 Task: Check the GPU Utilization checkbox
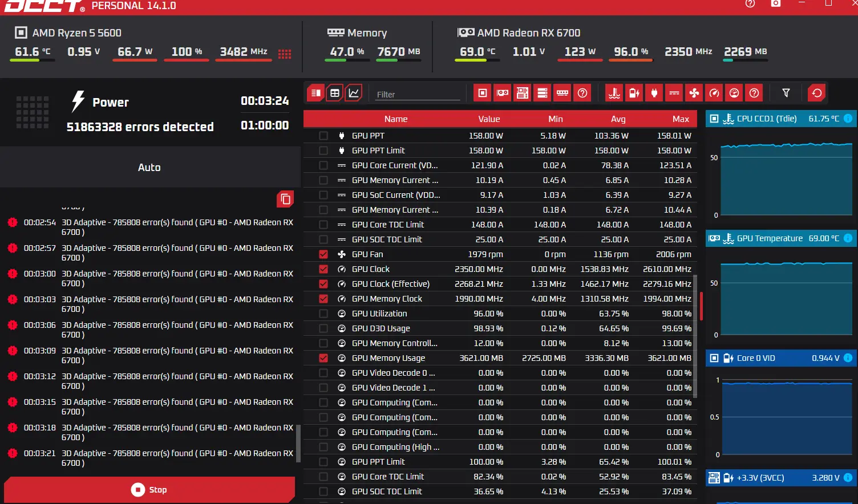pos(323,314)
